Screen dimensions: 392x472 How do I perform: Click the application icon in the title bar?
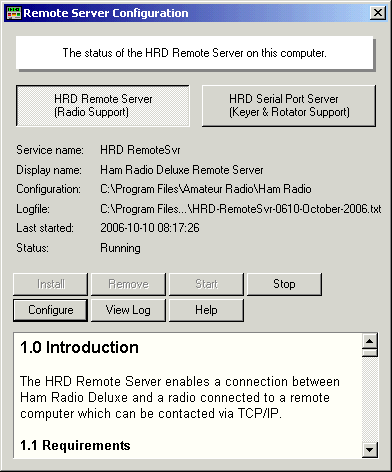[14, 13]
